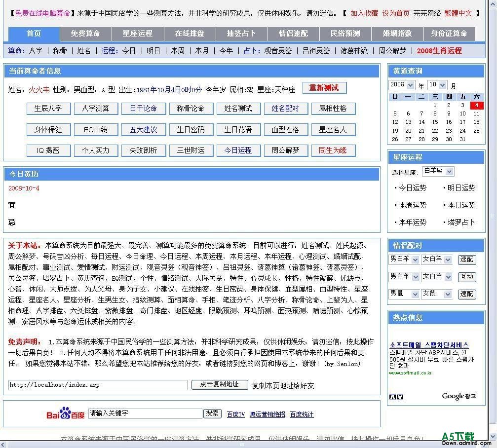Open the 生日密码 button
497x448 pixels.
pos(191,130)
